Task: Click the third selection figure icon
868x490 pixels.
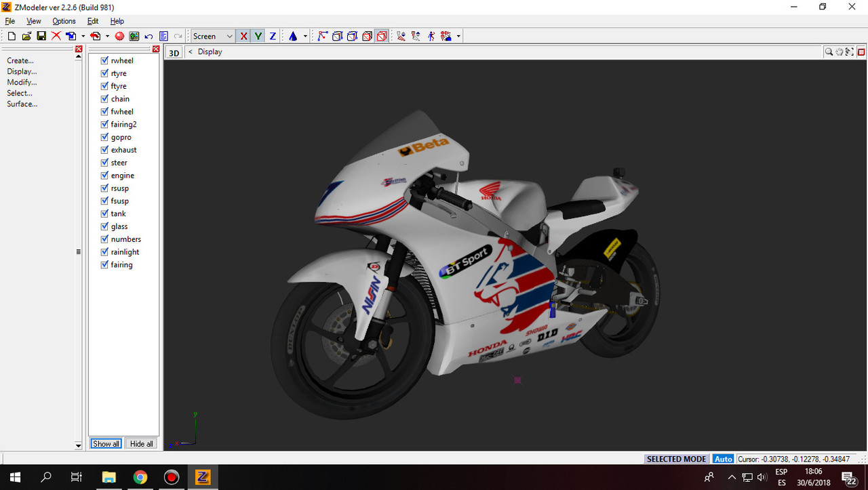Action: coord(431,36)
